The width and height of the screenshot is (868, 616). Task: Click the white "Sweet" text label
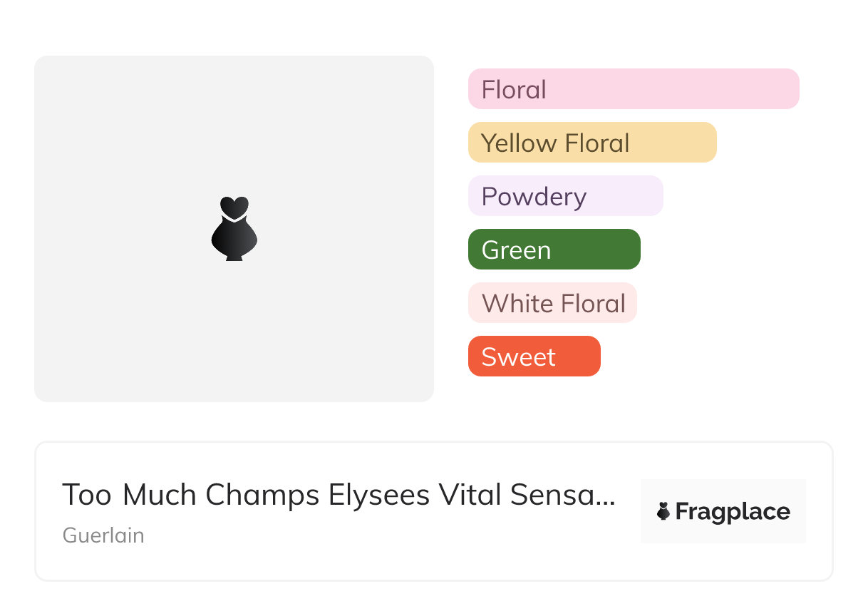point(518,357)
